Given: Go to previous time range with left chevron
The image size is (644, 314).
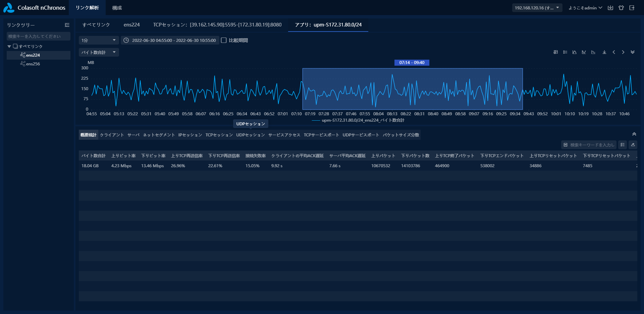Looking at the screenshot, I should tap(614, 52).
